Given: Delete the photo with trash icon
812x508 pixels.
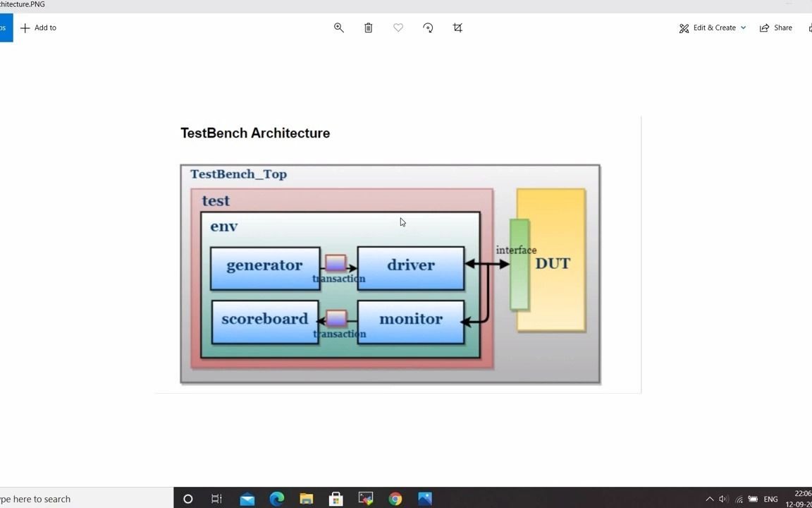Looking at the screenshot, I should point(368,28).
